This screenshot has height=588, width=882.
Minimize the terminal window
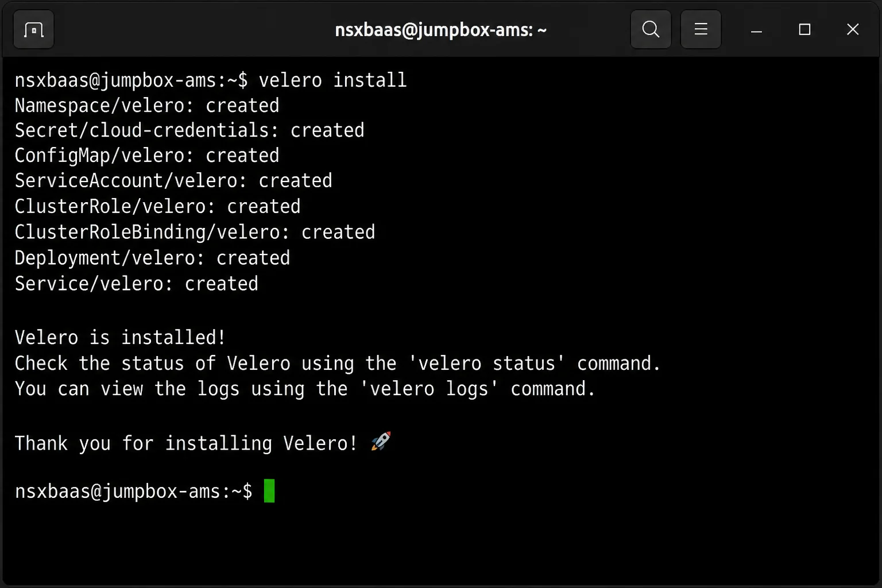[756, 29]
